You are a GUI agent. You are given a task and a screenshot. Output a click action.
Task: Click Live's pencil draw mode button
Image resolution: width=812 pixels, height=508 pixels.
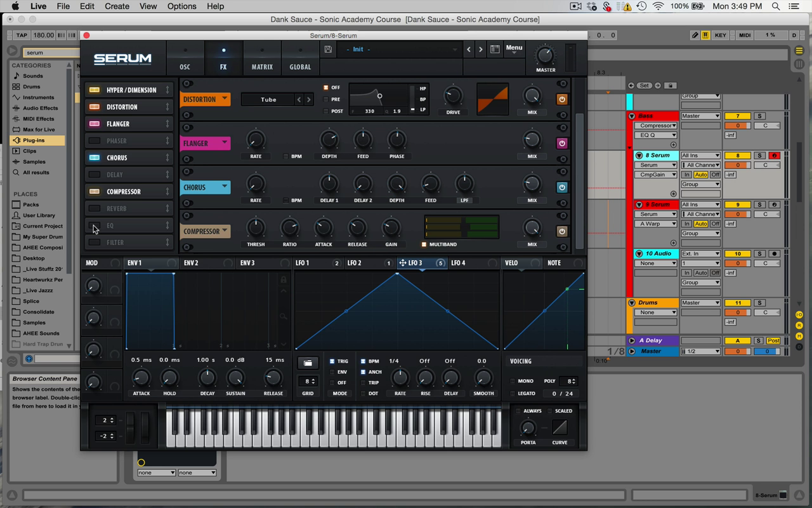click(695, 36)
